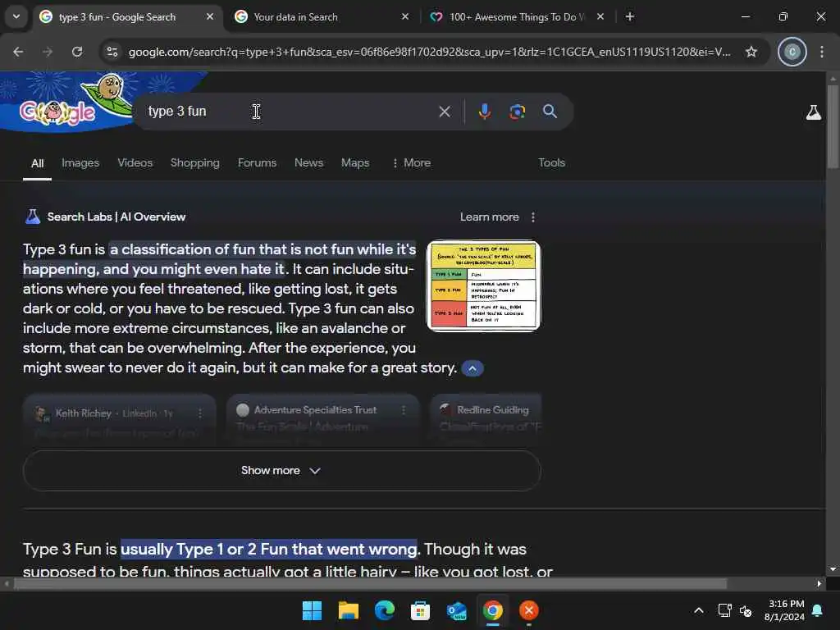Open the Chrome profile avatar
Viewport: 840px width, 630px height.
point(792,52)
